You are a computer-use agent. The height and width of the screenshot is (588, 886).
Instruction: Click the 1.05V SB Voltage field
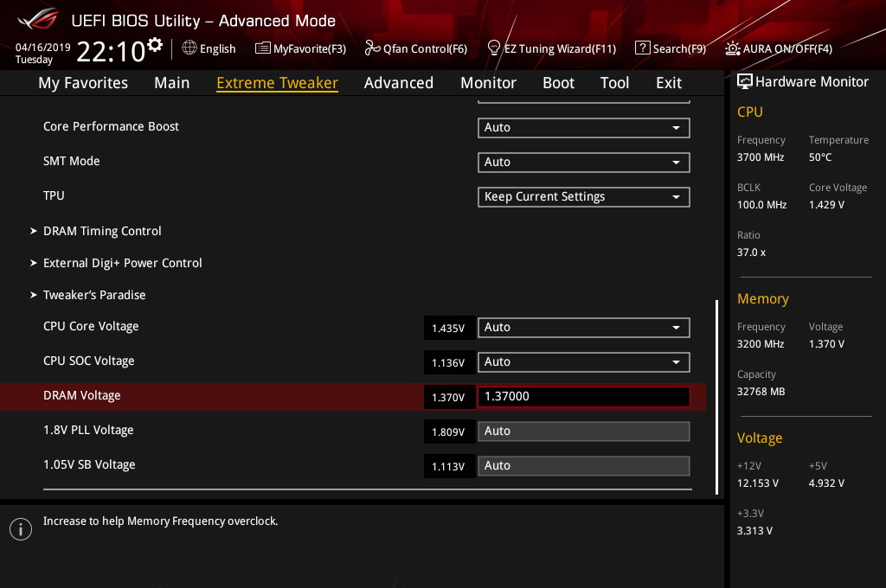[584, 466]
